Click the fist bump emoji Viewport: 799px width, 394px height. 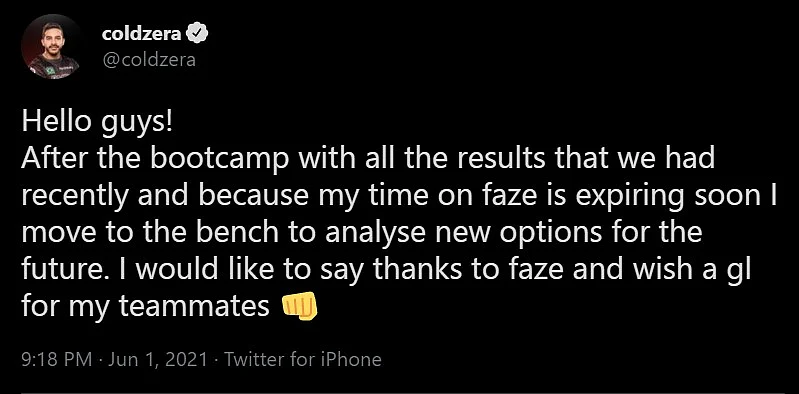click(x=300, y=307)
